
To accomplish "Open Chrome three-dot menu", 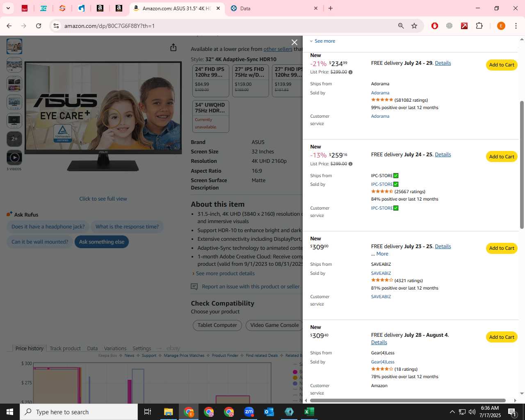I will click(516, 26).
